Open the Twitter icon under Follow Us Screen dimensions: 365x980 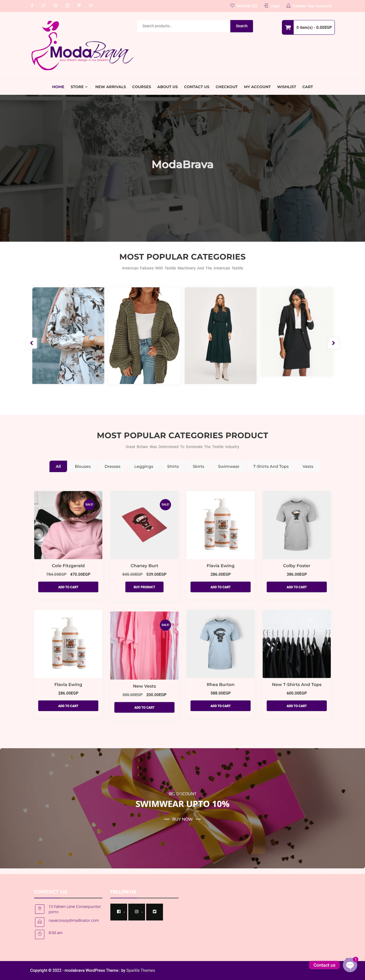tap(155, 912)
